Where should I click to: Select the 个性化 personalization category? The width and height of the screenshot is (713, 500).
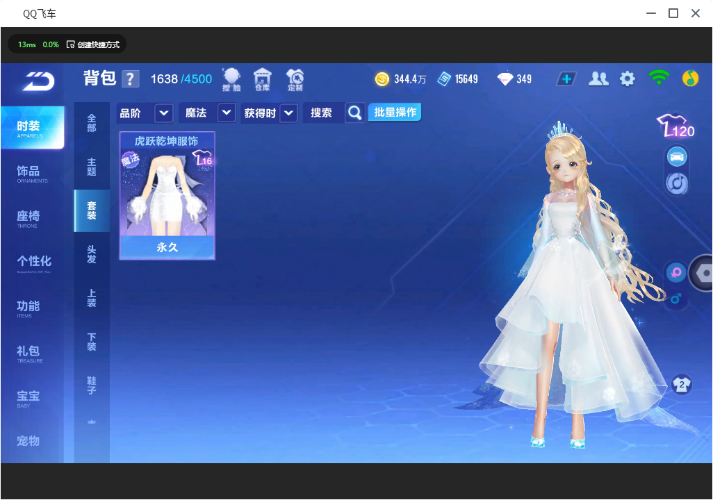pyautogui.click(x=33, y=263)
